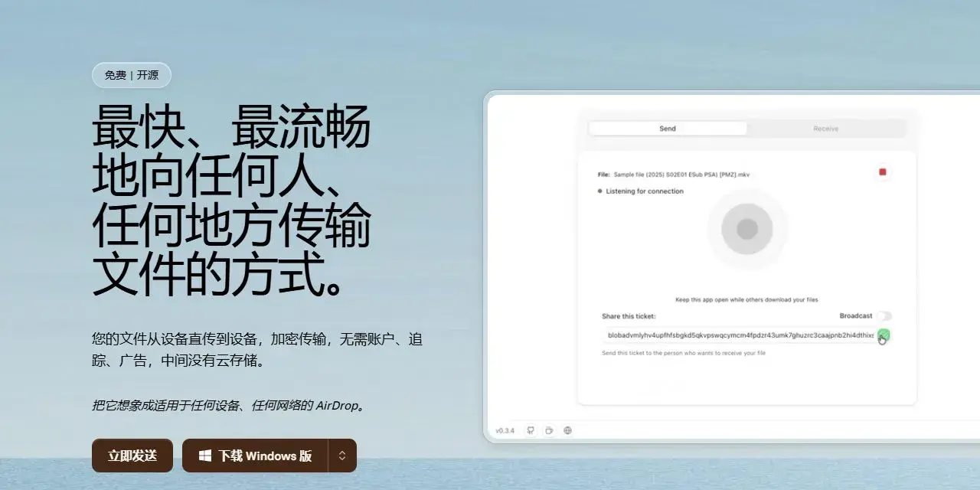Click the v0.3.4 version label
Viewport: 980px width, 490px height.
tap(505, 430)
